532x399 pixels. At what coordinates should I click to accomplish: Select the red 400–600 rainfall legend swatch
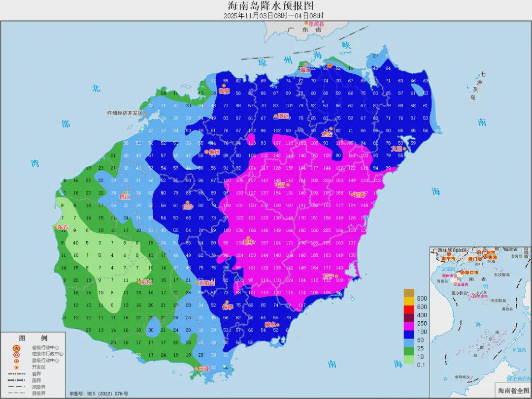click(x=409, y=309)
